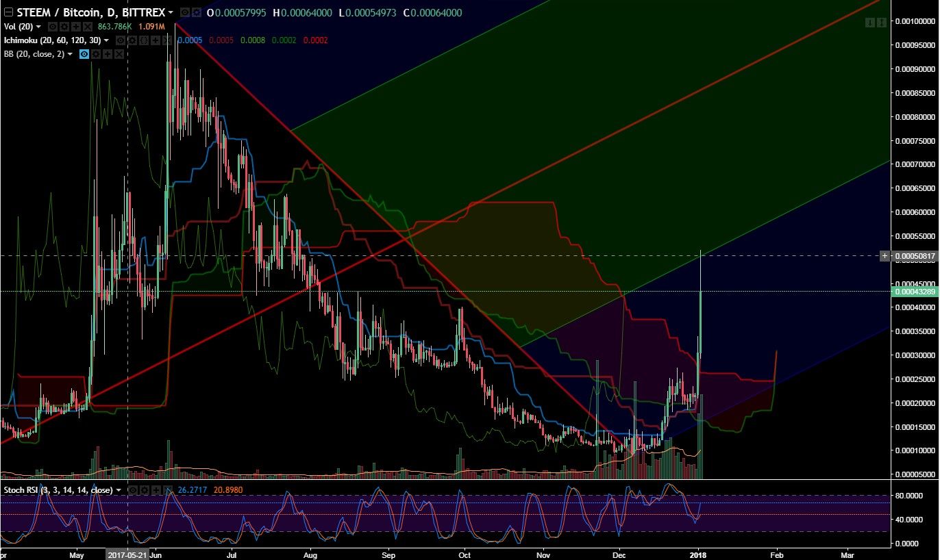Click the blue Ichimoku value 0.0005
The height and width of the screenshot is (560, 940).
[x=190, y=40]
